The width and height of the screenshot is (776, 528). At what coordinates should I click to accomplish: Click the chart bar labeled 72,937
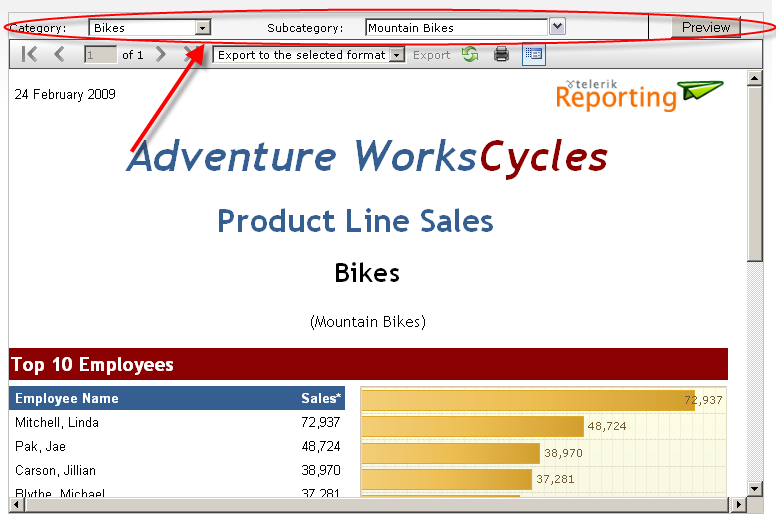point(528,400)
